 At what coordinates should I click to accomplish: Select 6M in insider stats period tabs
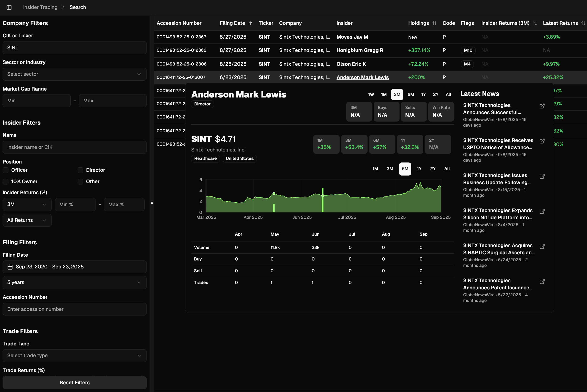pyautogui.click(x=411, y=95)
